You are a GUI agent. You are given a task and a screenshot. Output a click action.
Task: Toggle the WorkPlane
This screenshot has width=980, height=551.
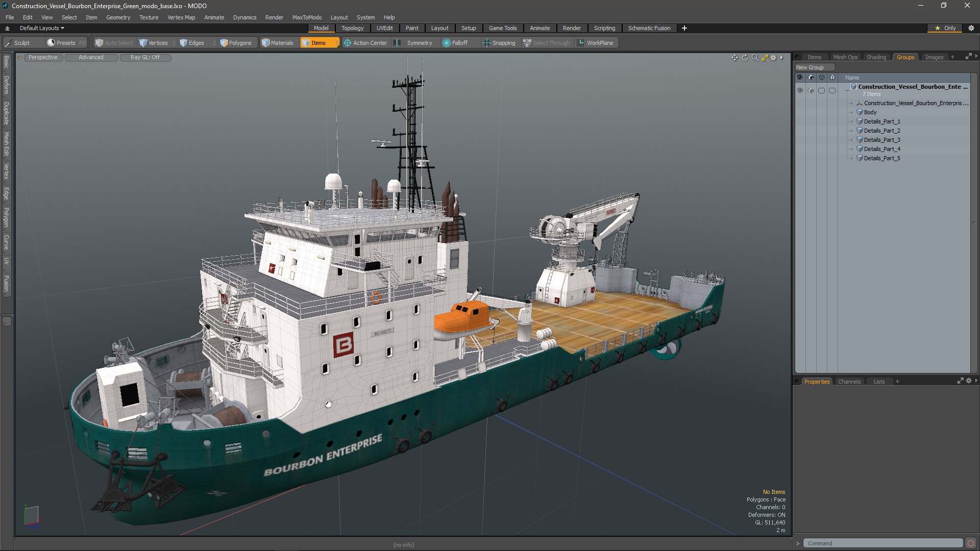(x=595, y=43)
